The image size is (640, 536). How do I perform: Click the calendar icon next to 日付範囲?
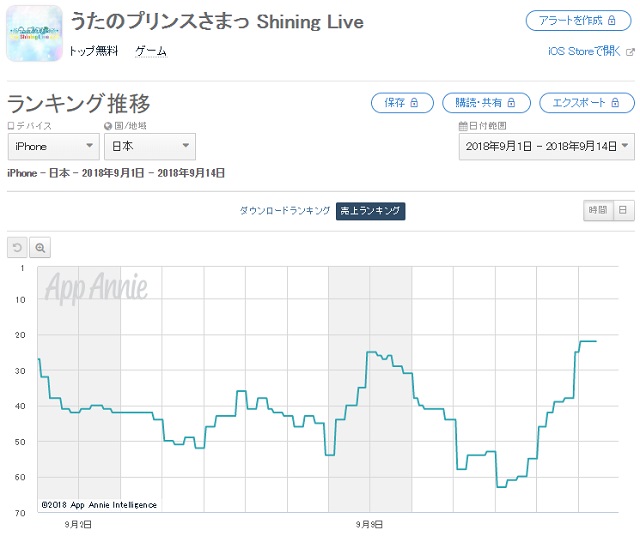click(x=462, y=126)
